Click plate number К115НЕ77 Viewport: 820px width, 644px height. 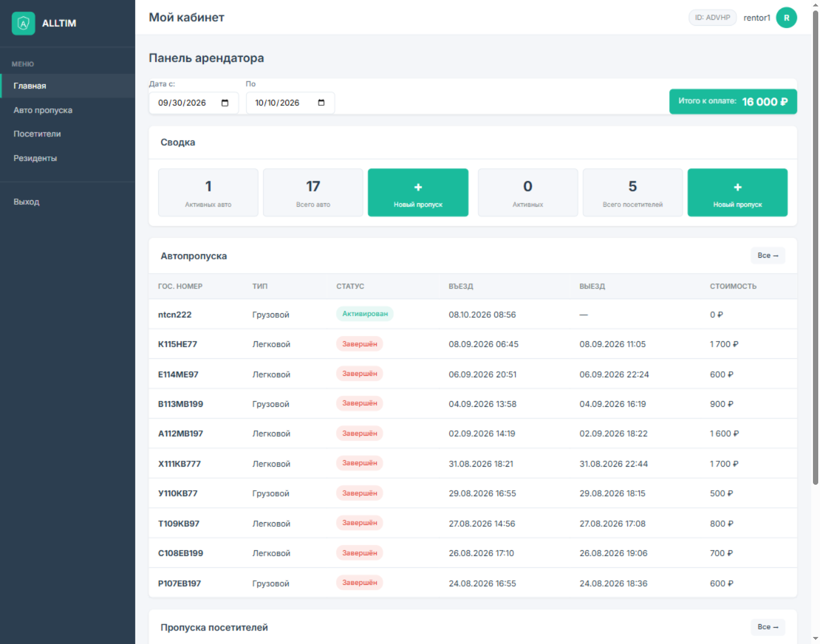point(177,344)
